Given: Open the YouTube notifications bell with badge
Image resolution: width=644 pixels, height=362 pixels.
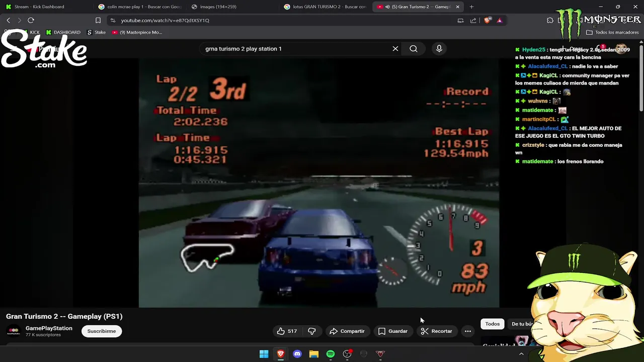Looking at the screenshot, I should 600,49.
